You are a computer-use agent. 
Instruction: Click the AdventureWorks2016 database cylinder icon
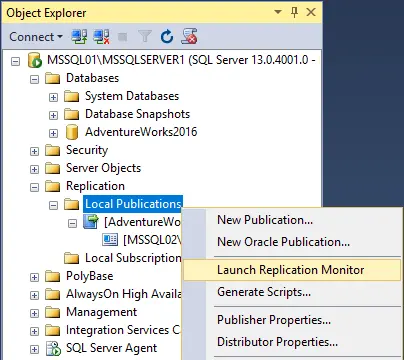click(72, 132)
